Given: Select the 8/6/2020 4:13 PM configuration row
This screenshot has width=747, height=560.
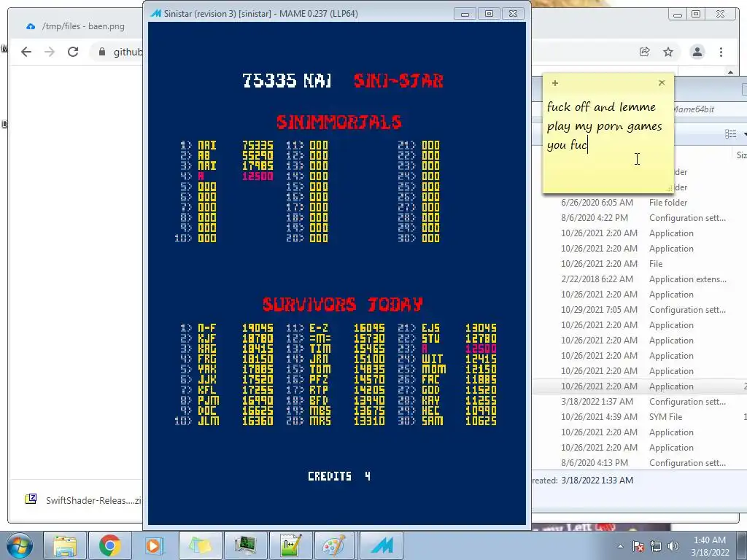Looking at the screenshot, I should [x=639, y=463].
